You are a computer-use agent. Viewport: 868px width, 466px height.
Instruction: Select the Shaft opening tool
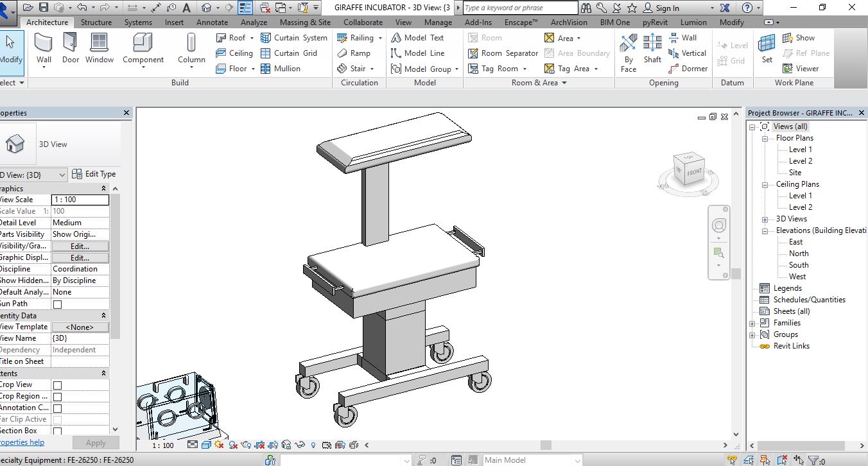click(652, 49)
